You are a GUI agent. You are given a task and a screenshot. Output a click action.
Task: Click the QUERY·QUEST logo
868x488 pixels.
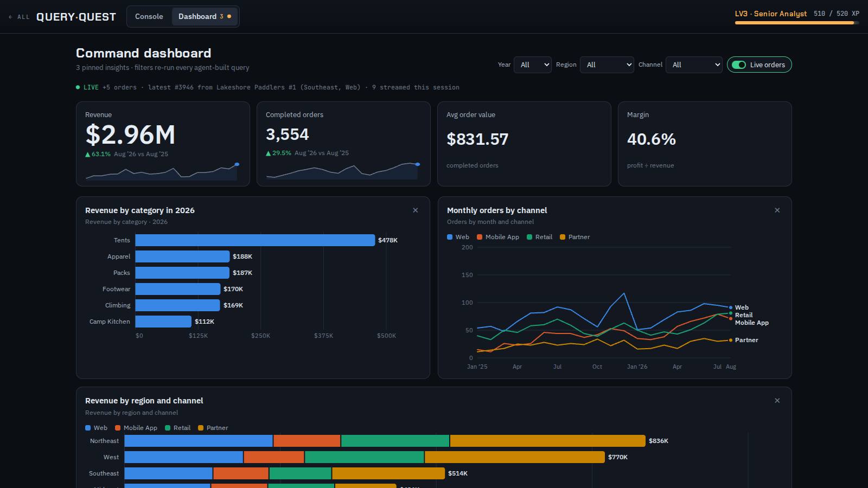point(76,17)
